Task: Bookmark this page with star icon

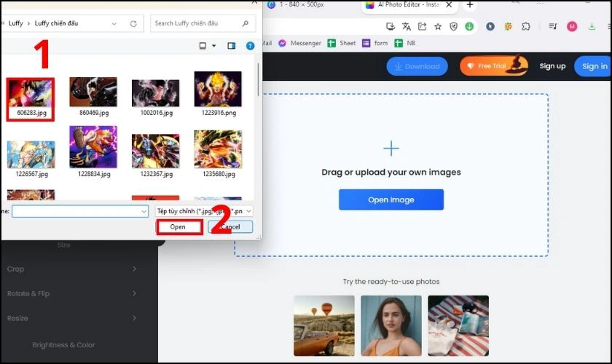Action: pyautogui.click(x=438, y=26)
